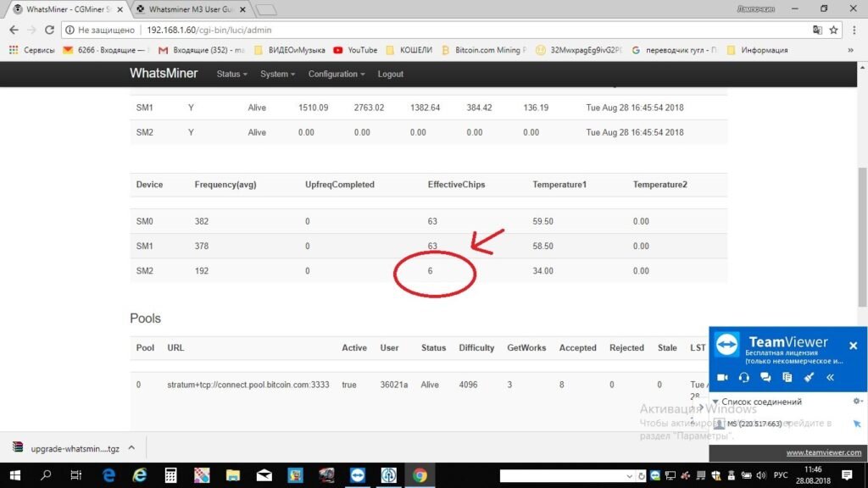Open TeamViewer file transfer box
Image resolution: width=868 pixels, height=488 pixels.
pos(787,377)
